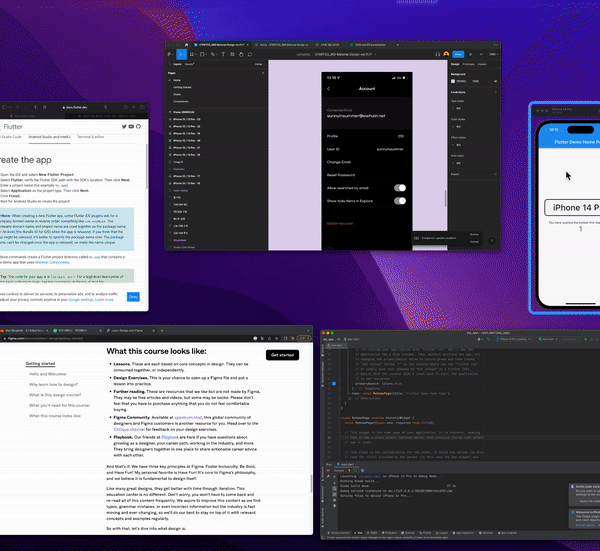Open the Figma main menu icon
The width and height of the screenshot is (600, 551).
click(170, 54)
